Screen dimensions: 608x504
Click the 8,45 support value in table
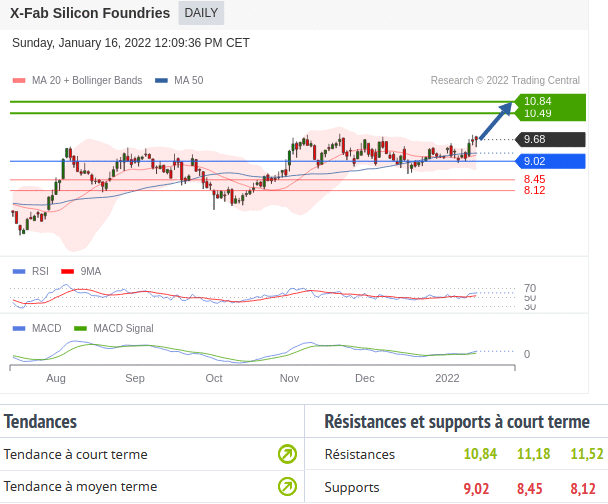pos(529,488)
